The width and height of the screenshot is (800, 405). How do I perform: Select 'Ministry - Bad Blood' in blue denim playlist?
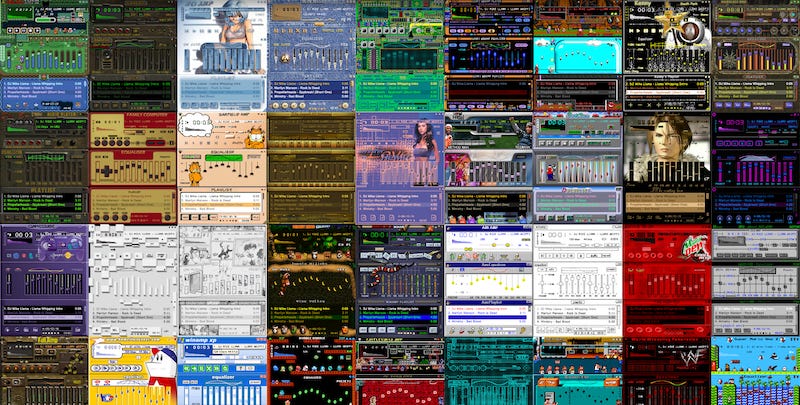[x=309, y=96]
